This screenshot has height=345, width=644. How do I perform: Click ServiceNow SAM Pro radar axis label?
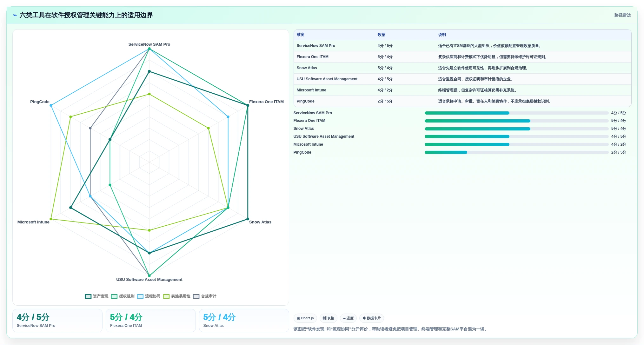(x=149, y=44)
